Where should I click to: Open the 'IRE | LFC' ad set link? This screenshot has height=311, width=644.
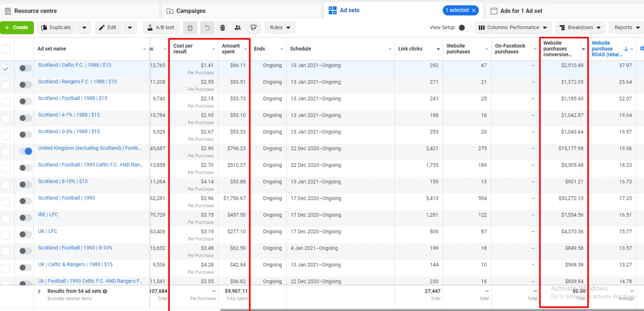click(48, 215)
